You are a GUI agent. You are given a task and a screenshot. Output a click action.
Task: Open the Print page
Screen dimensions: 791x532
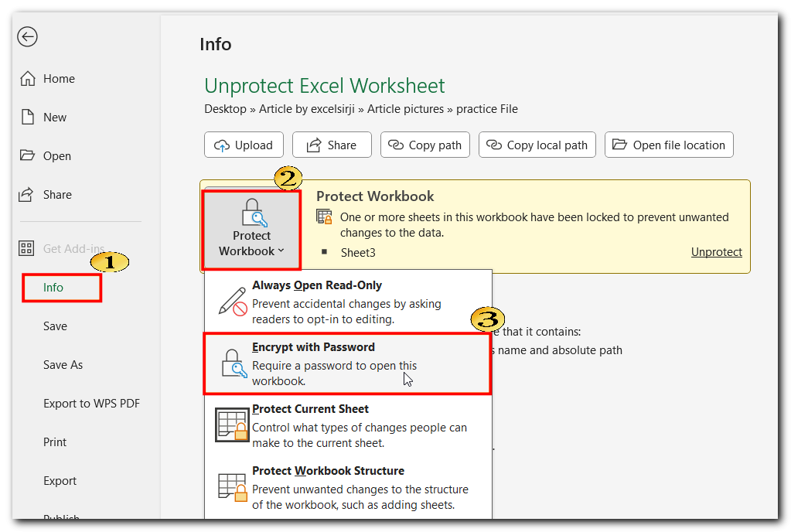click(55, 442)
